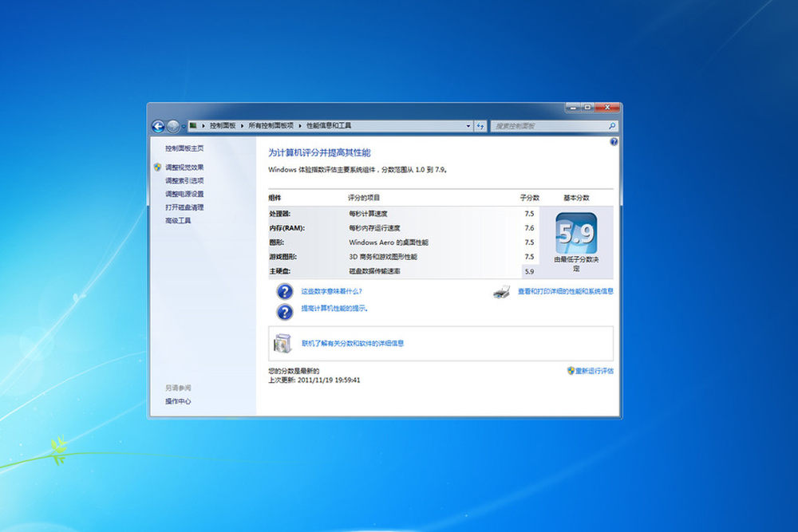The image size is (798, 532).
Task: Click 3D 商务和游戏图形性能 description
Action: 383,257
